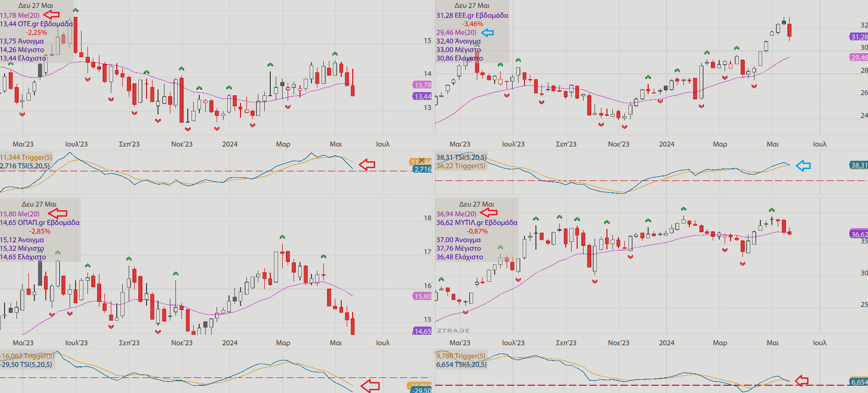This screenshot has height=393, width=868.
Task: Select the '36,94 Me(20)' label in ΜΥΤΙΛ chart
Action: click(456, 214)
